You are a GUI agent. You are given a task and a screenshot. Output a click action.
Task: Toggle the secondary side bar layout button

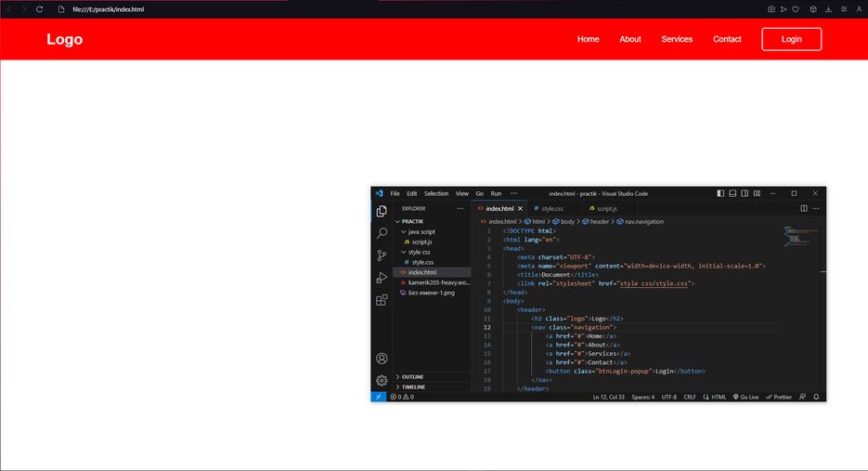pyautogui.click(x=745, y=193)
